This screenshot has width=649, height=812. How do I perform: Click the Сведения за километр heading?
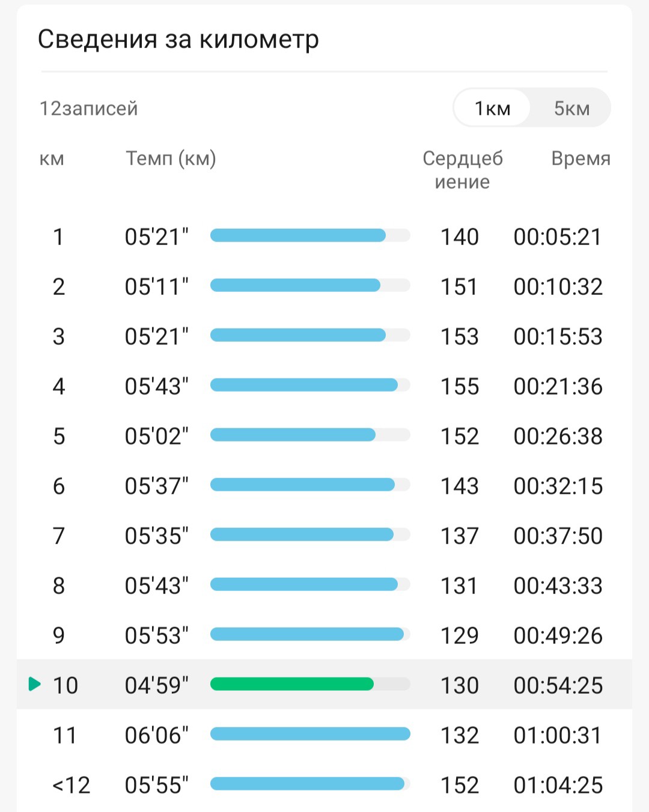178,40
